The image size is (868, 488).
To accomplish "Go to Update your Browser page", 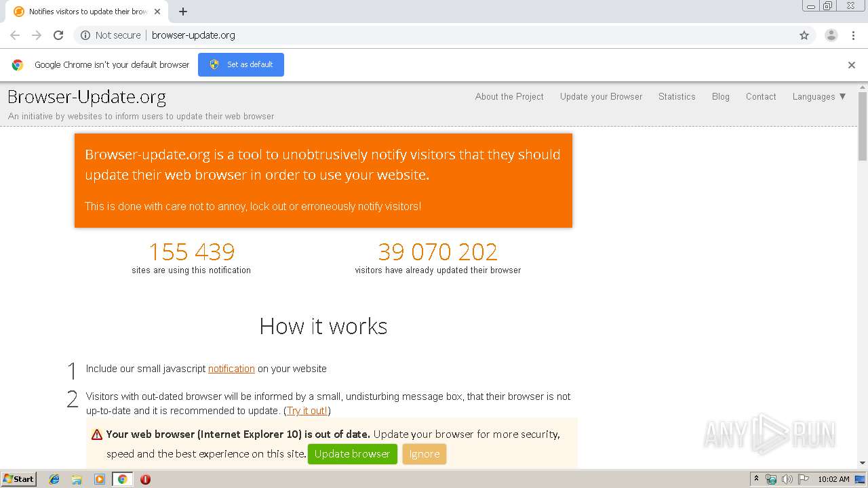I will click(x=601, y=97).
